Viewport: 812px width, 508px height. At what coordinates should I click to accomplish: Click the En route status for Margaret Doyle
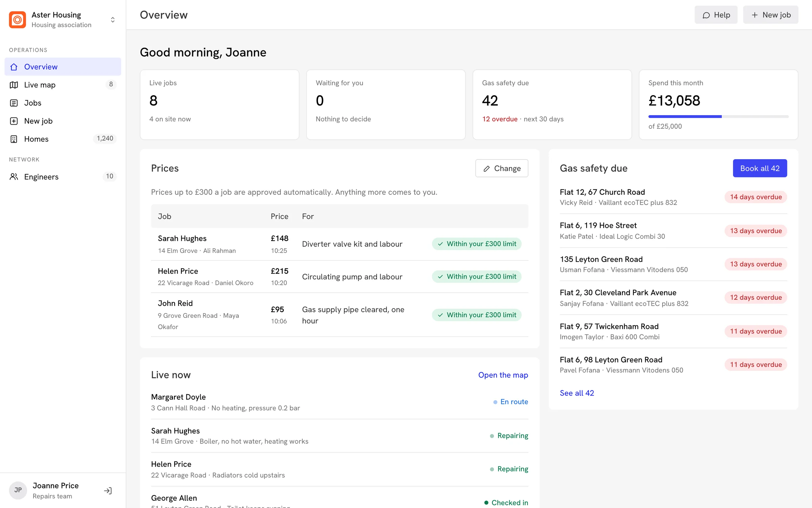point(511,402)
